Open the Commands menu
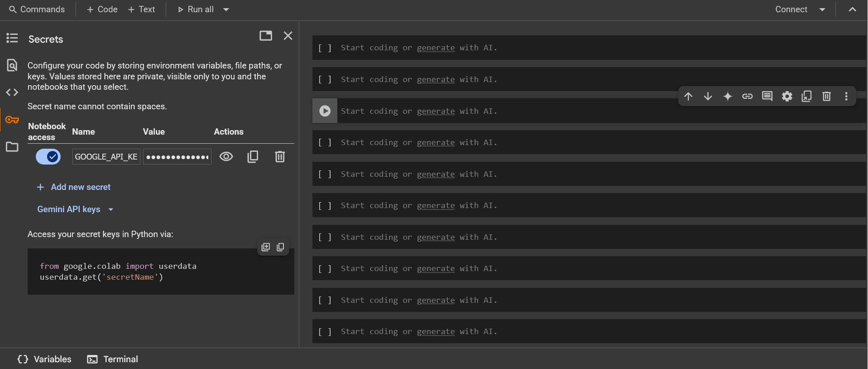Screen dimensions: 868x369 coord(36,9)
